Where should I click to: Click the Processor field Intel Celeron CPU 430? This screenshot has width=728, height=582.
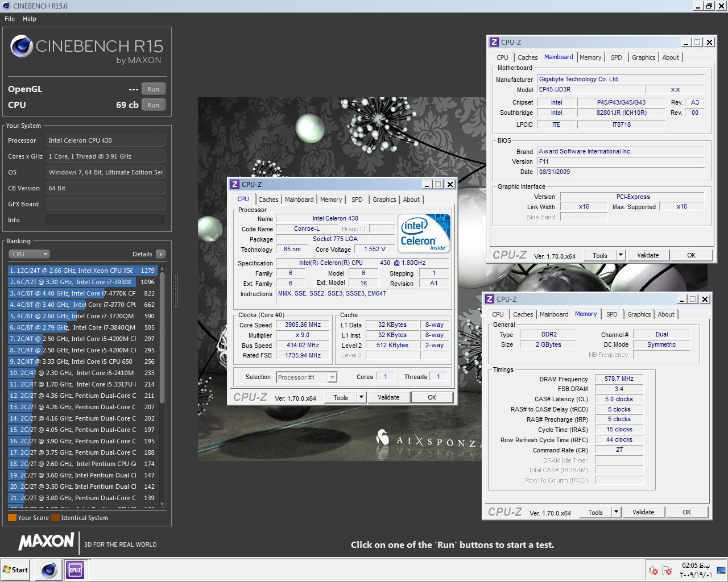point(106,140)
